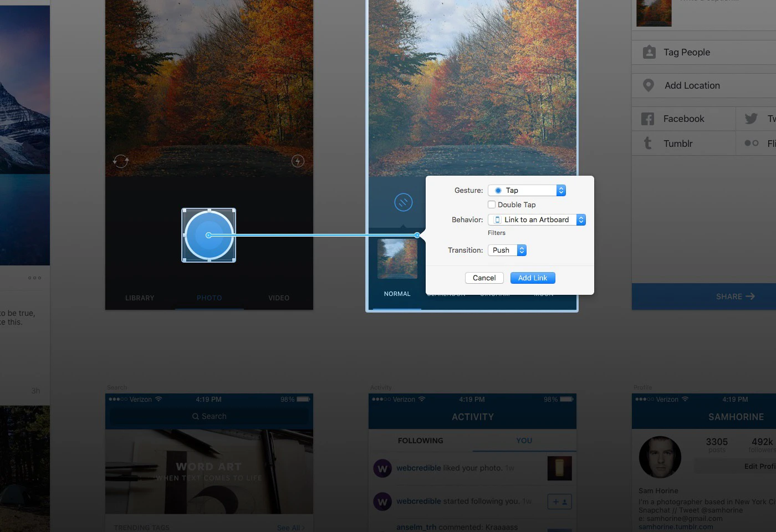This screenshot has width=776, height=532.
Task: Click the Share arrow icon
Action: [751, 296]
